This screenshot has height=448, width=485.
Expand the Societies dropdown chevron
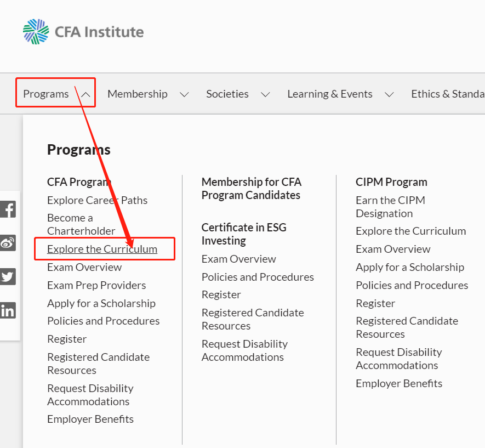click(265, 94)
